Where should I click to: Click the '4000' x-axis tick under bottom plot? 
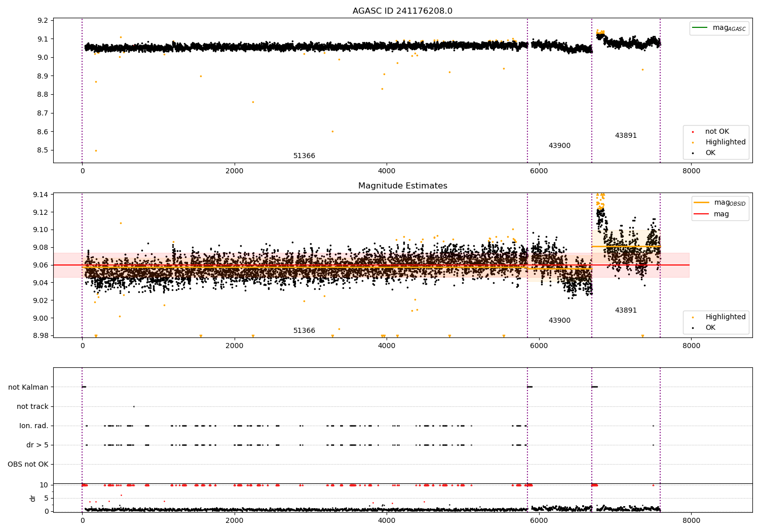pyautogui.click(x=387, y=521)
